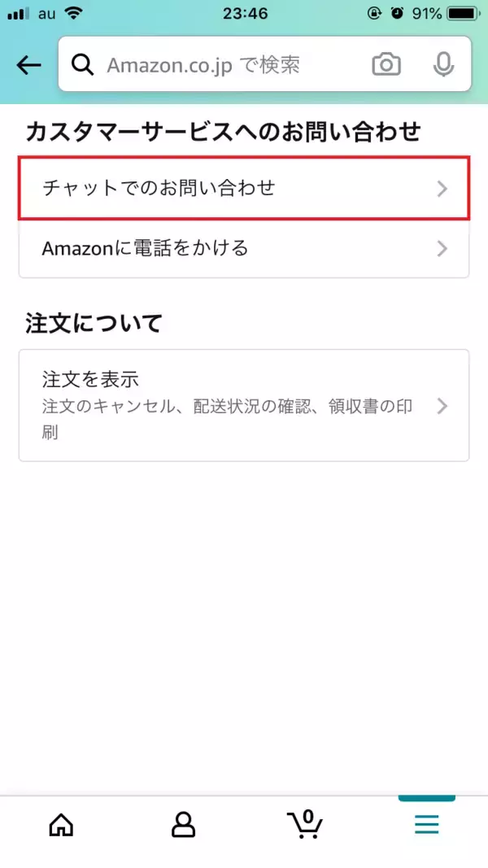Tap the alarm clock status icon
Viewport: 488px width, 868px height.
pyautogui.click(x=396, y=14)
